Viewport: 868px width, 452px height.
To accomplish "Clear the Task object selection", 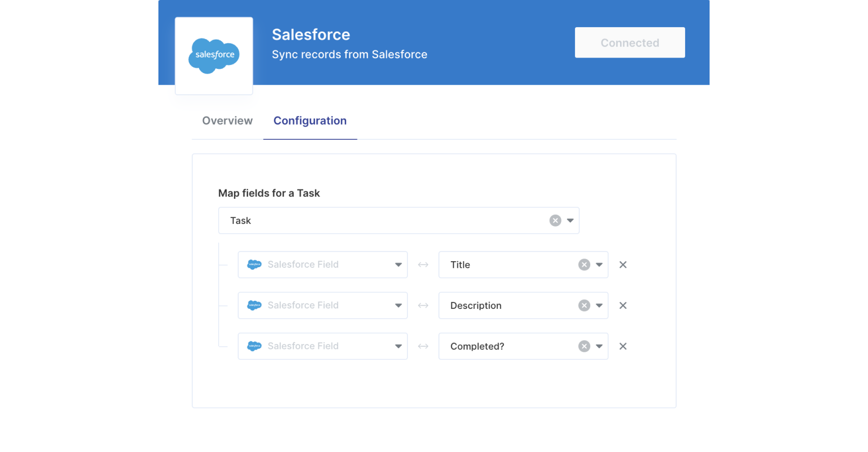I will pyautogui.click(x=555, y=221).
